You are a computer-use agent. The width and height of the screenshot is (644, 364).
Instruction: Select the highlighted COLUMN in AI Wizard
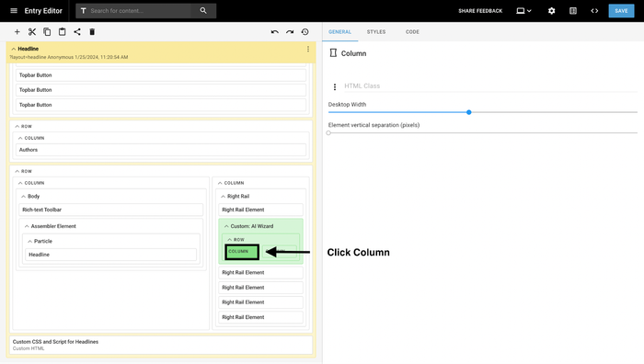[242, 252]
